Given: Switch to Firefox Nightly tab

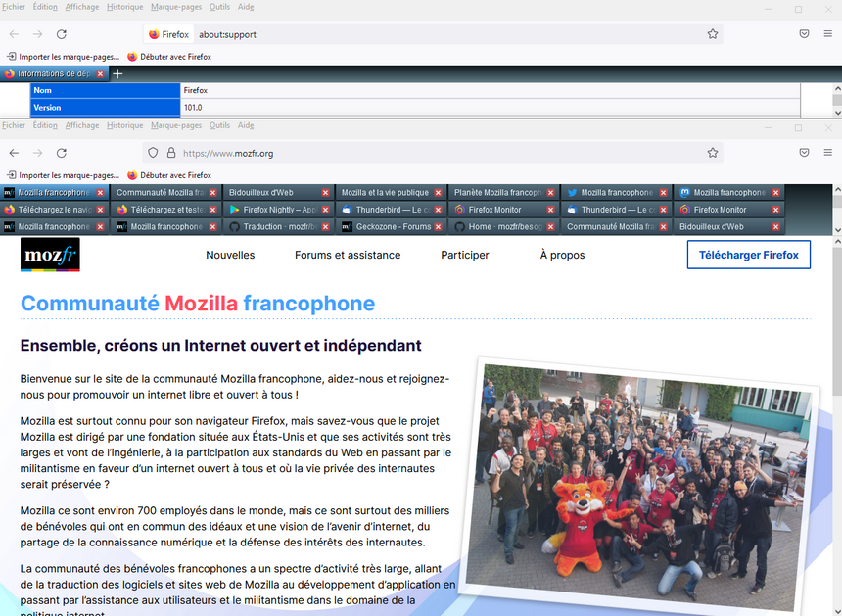Looking at the screenshot, I should pos(278,210).
